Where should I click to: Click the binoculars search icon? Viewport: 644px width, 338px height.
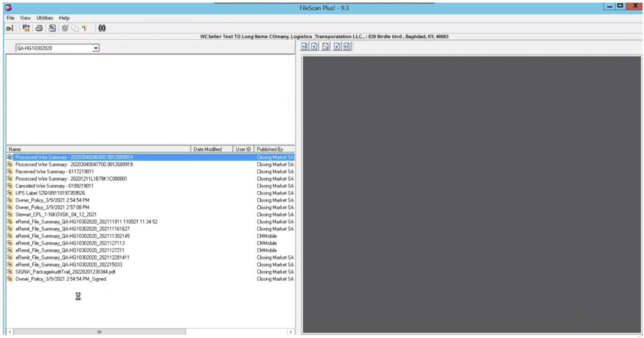pos(102,29)
